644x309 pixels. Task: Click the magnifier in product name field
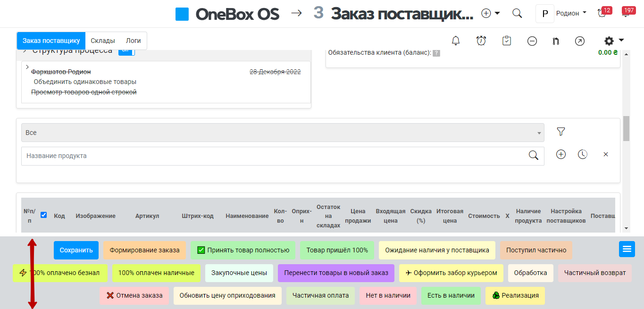[x=533, y=156]
